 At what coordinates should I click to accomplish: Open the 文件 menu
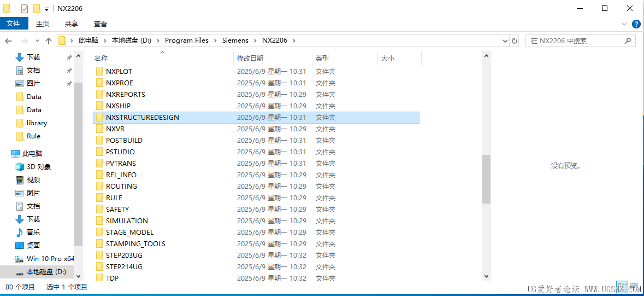(14, 24)
